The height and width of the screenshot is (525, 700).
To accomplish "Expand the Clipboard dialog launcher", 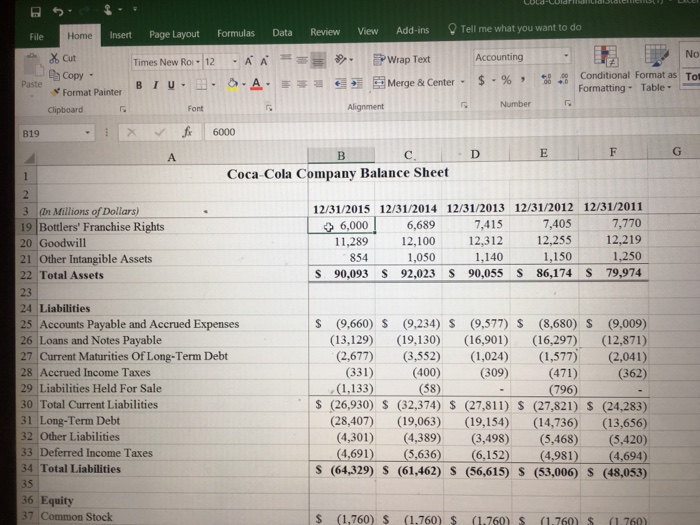I will pos(123,109).
